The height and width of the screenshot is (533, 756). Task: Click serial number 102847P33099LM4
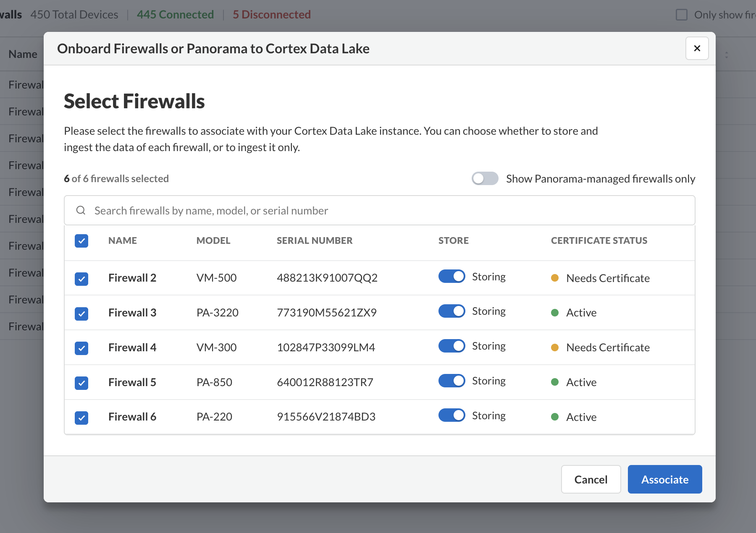[x=326, y=347]
